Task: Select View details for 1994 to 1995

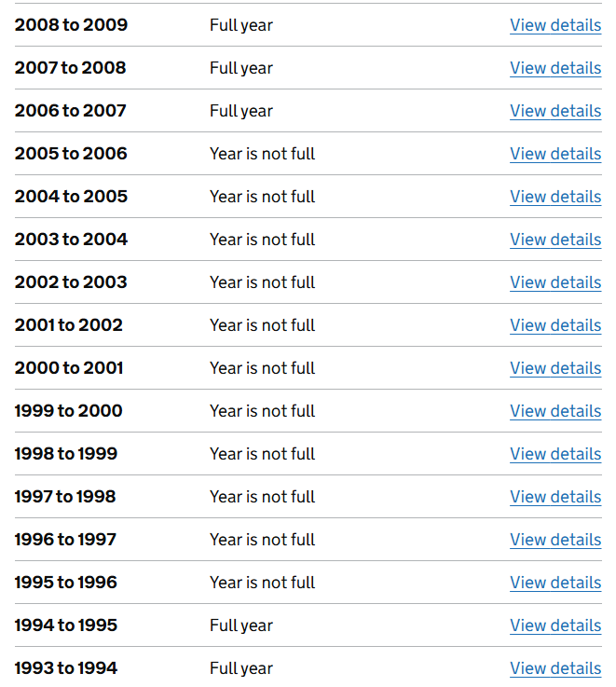Action: (555, 626)
